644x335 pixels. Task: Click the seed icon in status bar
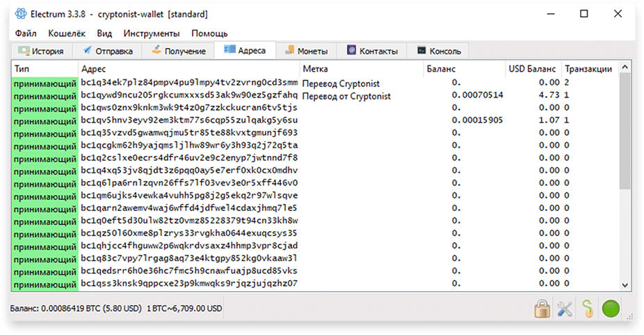coord(588,309)
